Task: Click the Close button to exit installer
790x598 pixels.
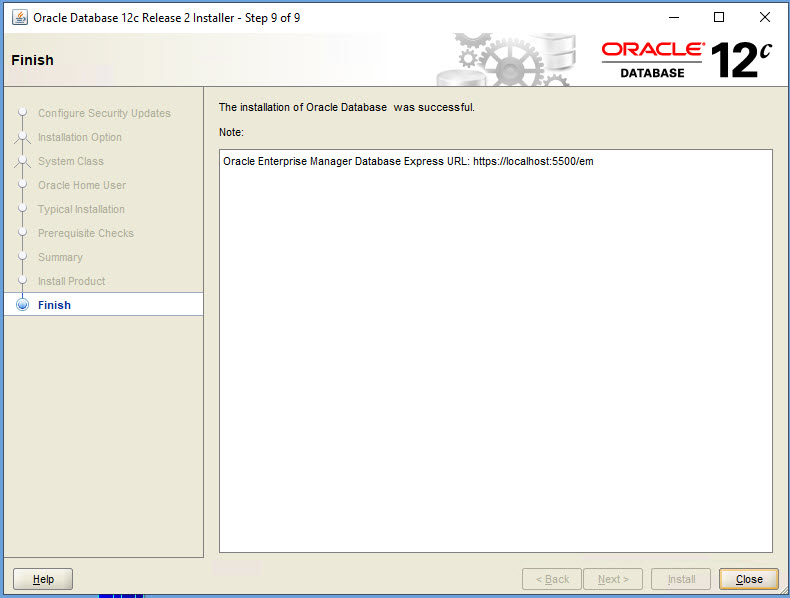Action: pos(749,579)
